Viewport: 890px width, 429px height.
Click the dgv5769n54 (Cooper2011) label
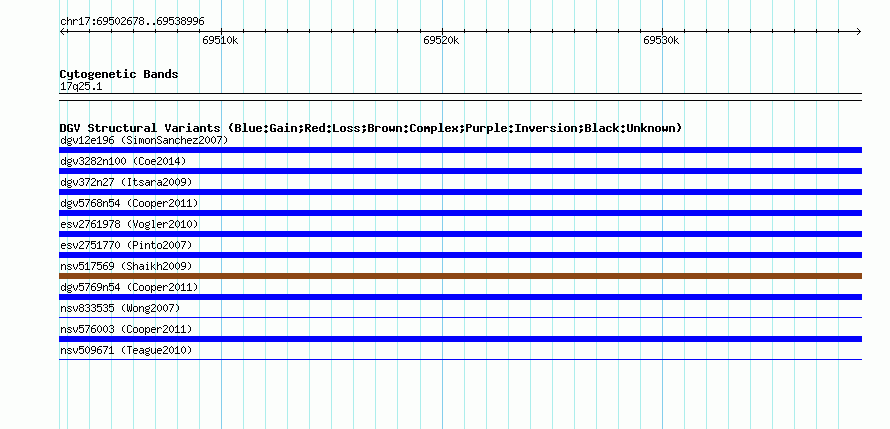(x=129, y=287)
